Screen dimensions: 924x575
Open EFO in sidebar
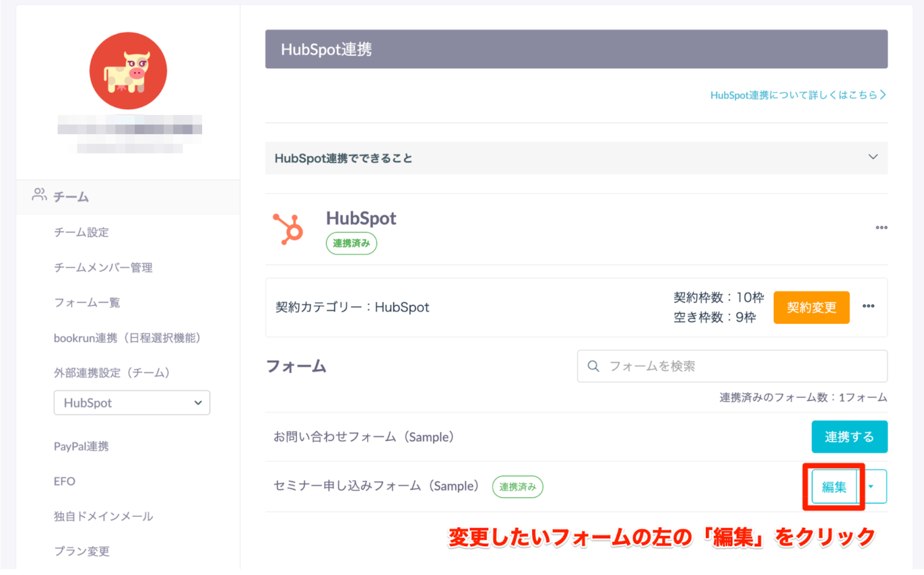pyautogui.click(x=65, y=481)
